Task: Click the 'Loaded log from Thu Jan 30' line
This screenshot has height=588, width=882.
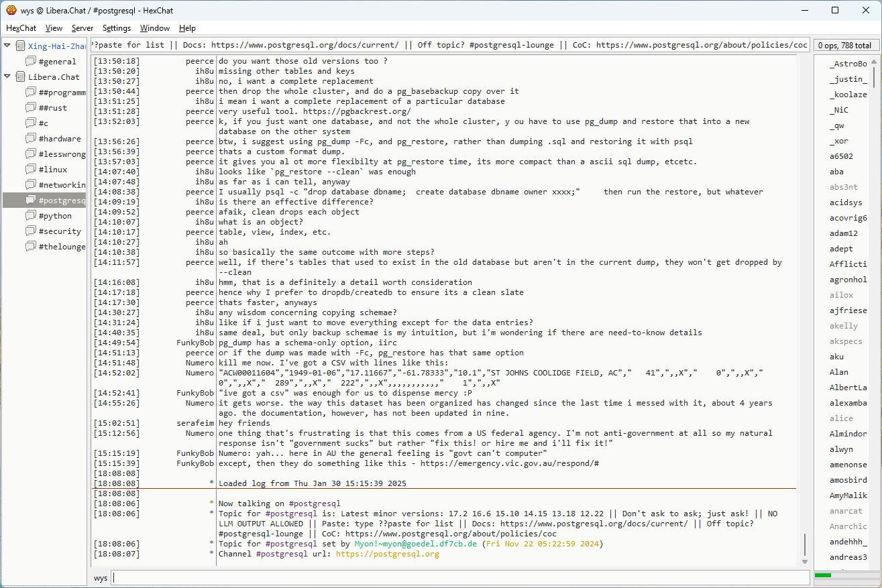Action: point(313,483)
